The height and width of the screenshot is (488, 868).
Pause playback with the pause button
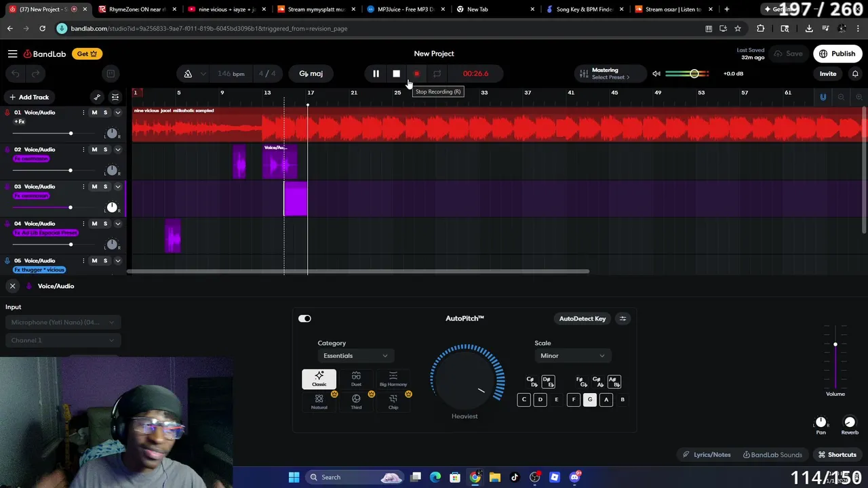pyautogui.click(x=376, y=73)
